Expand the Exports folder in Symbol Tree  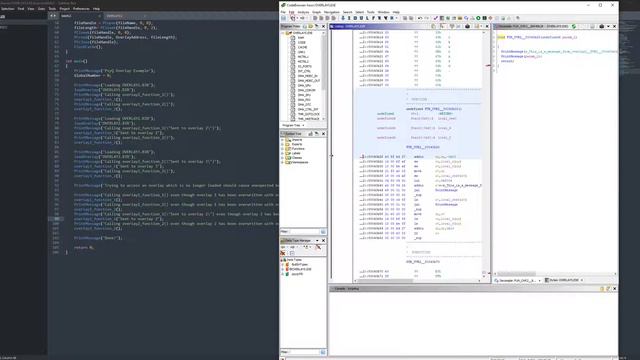(x=282, y=144)
